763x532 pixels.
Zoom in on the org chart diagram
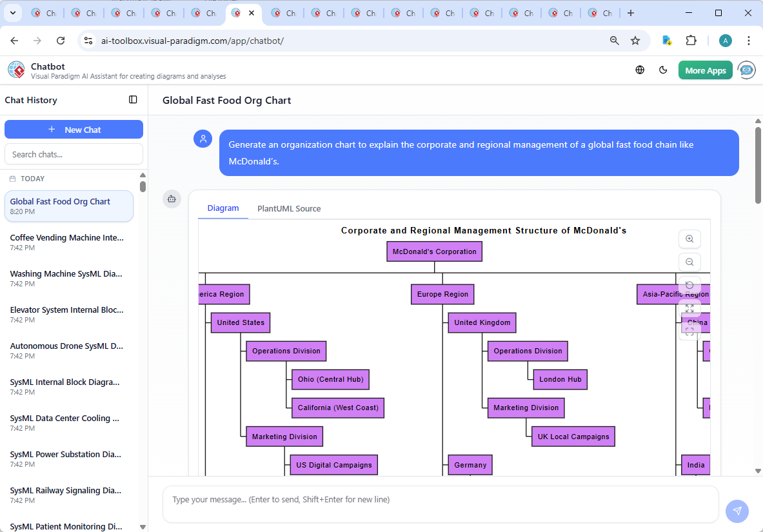pos(689,239)
